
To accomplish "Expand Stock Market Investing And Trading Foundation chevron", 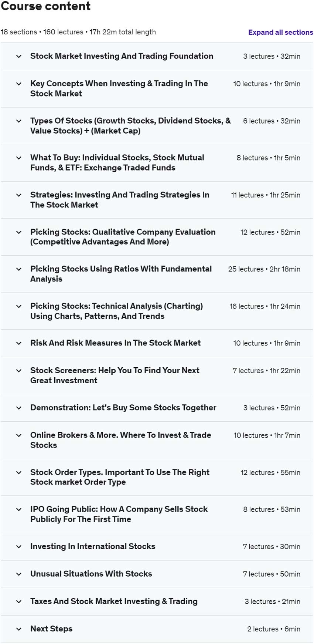I will (x=19, y=56).
